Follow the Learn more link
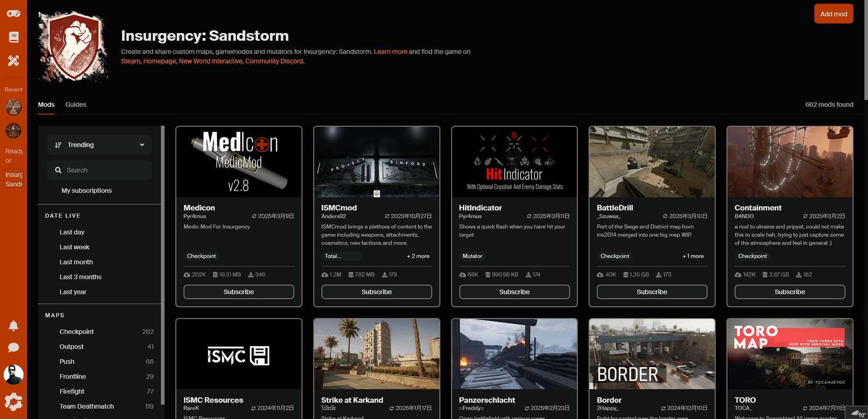The height and width of the screenshot is (419, 868). tap(391, 52)
